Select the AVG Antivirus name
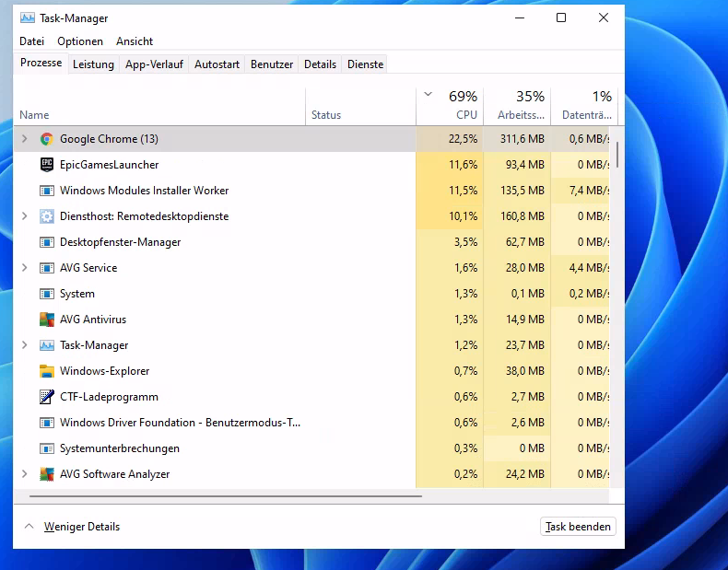Viewport: 728px width, 570px height. pos(93,320)
